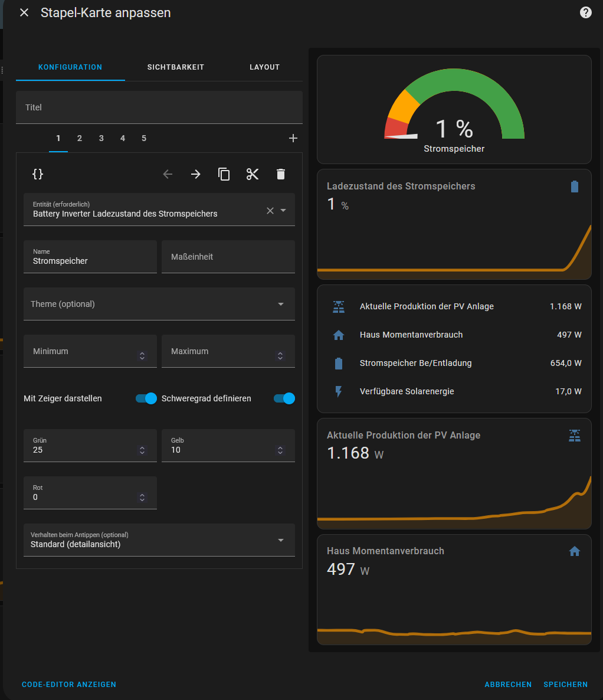Expand the Entität entity dropdown arrow
Screen dimensions: 603x700
(283, 210)
